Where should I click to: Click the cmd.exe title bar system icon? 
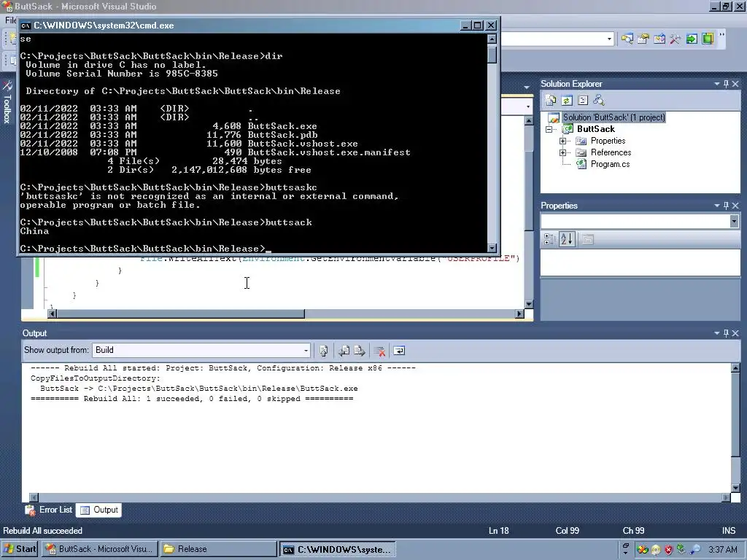coord(26,26)
